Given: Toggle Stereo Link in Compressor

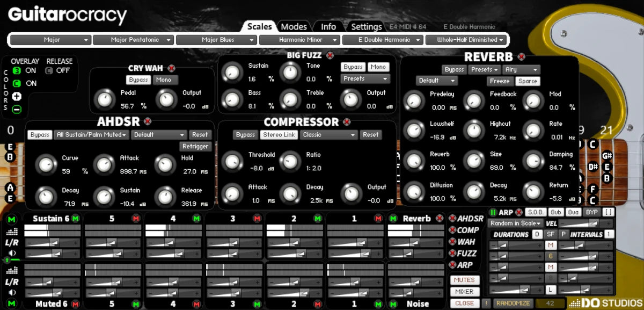Looking at the screenshot, I should (280, 135).
